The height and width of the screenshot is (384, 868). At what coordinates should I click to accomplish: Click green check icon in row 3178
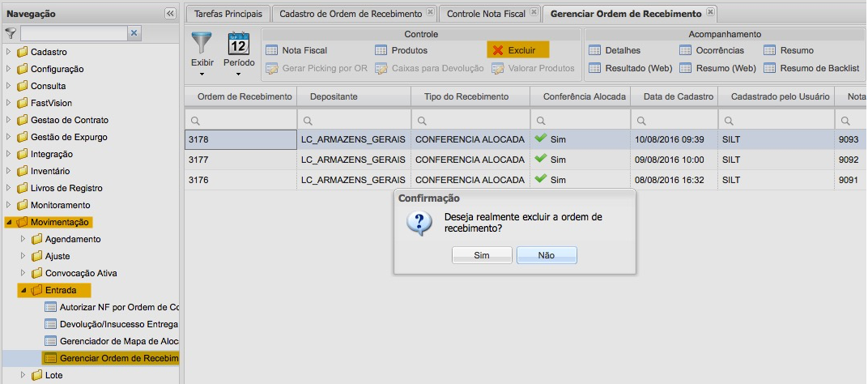[x=541, y=139]
